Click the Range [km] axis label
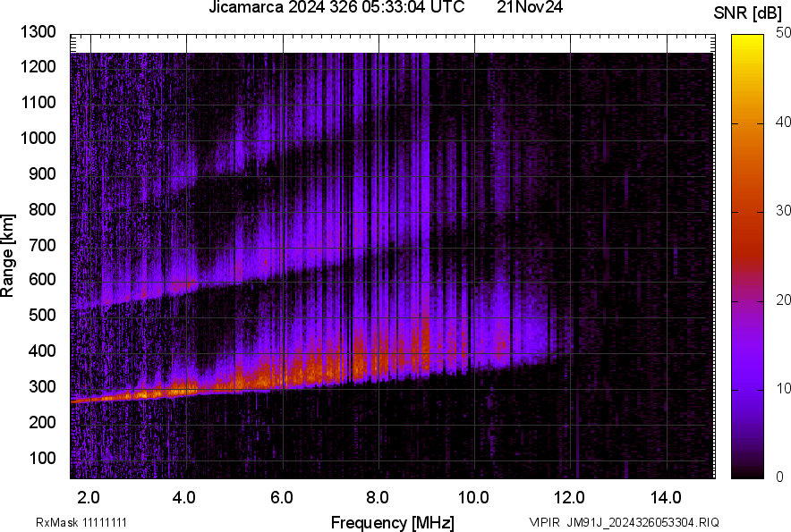Screen dimensions: 791x532 point(8,255)
